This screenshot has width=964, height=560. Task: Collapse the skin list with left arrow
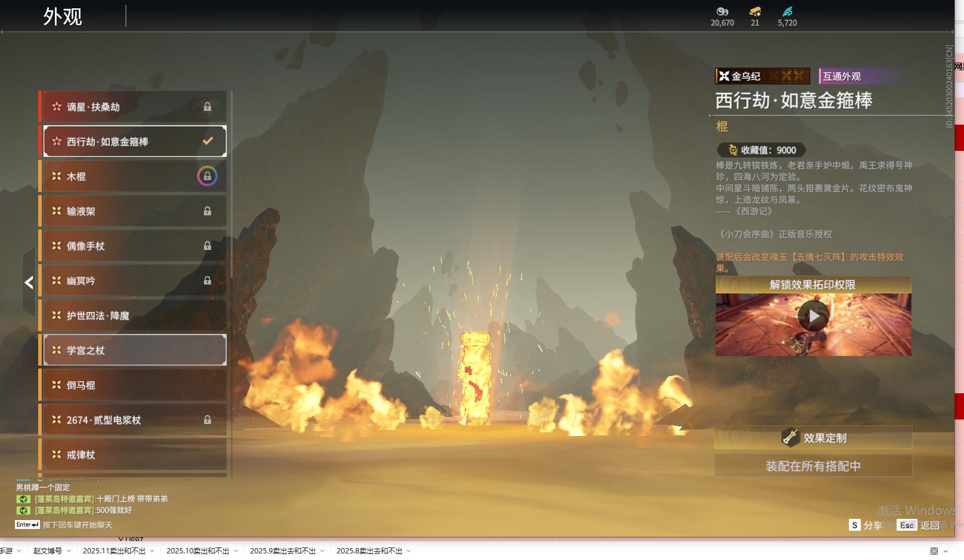pos(29,283)
